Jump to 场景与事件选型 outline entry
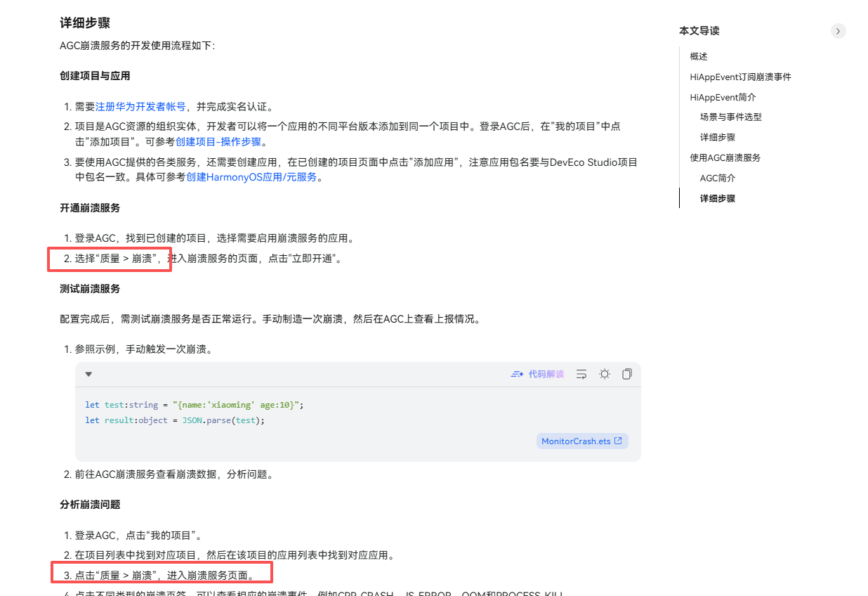868x596 pixels. coord(731,117)
